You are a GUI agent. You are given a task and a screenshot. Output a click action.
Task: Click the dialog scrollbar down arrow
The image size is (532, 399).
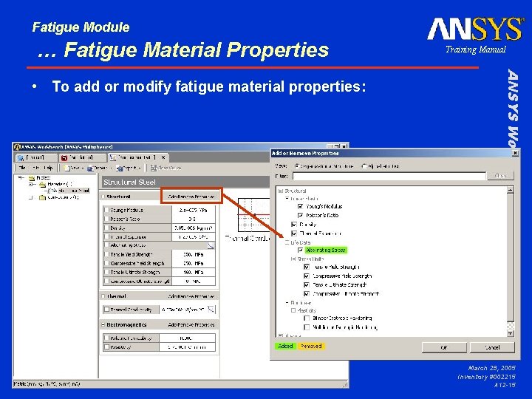pyautogui.click(x=511, y=334)
